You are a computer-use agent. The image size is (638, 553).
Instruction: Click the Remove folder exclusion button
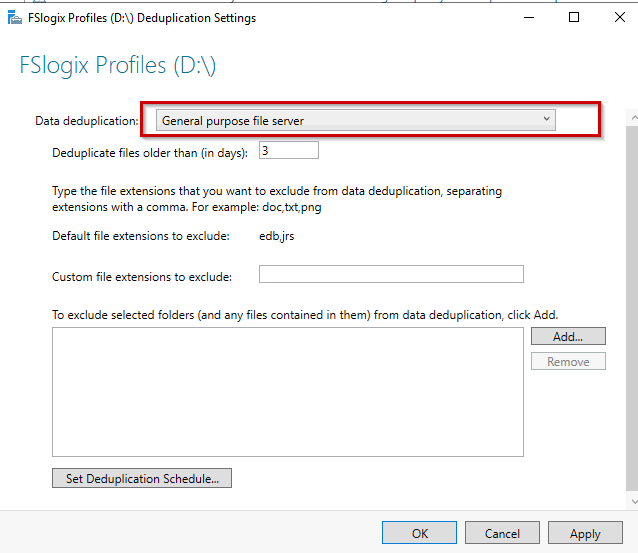click(x=568, y=361)
